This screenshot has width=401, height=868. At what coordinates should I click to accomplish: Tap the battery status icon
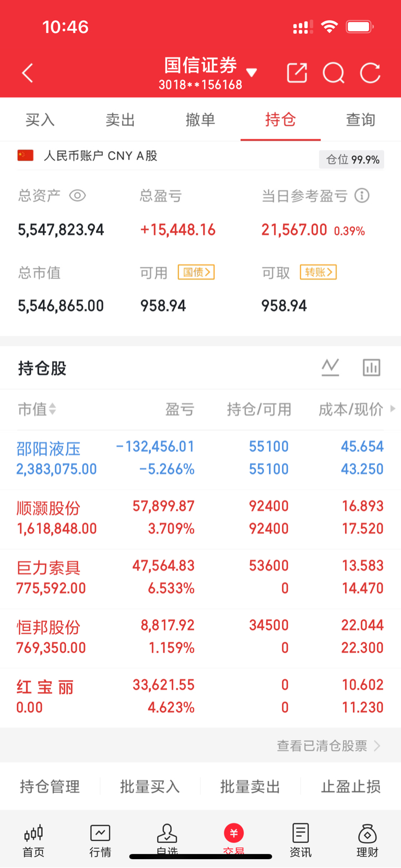click(360, 26)
